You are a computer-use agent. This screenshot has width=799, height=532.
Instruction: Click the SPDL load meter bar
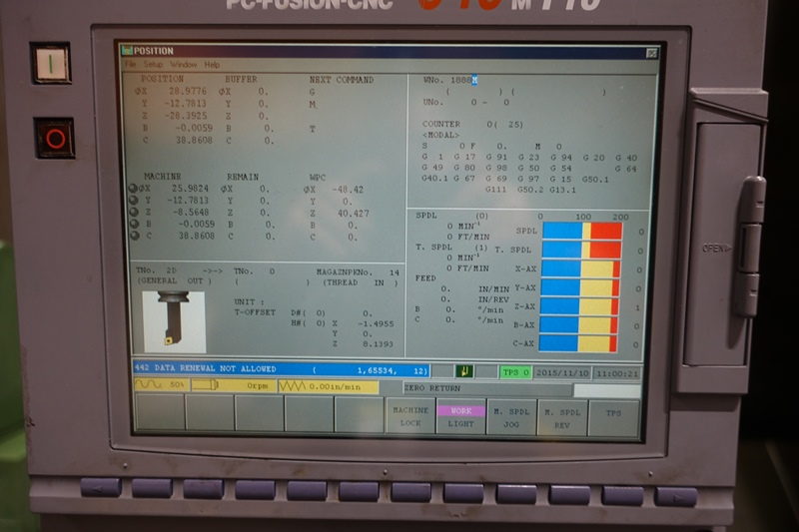(580, 231)
